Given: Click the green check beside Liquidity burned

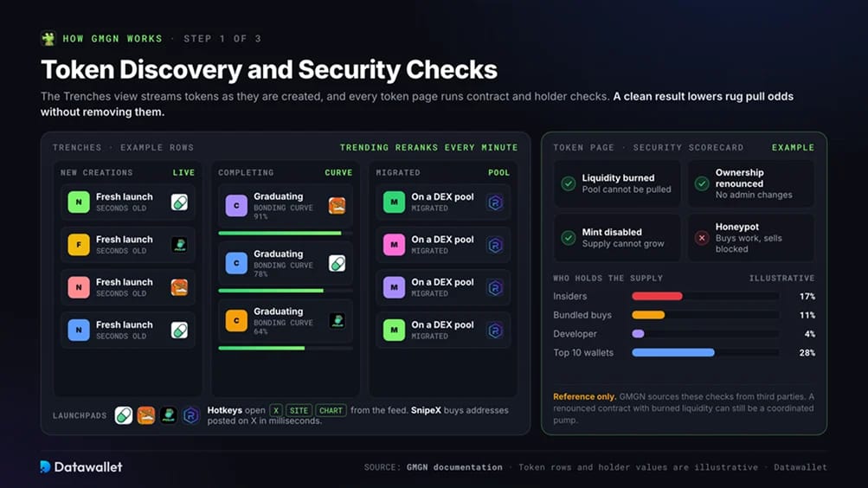Looking at the screenshot, I should (568, 183).
